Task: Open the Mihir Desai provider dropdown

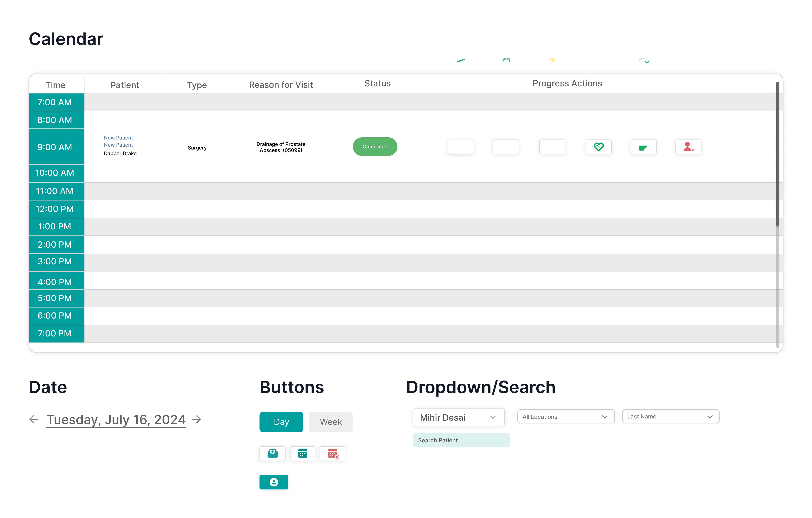Action: [x=459, y=417]
